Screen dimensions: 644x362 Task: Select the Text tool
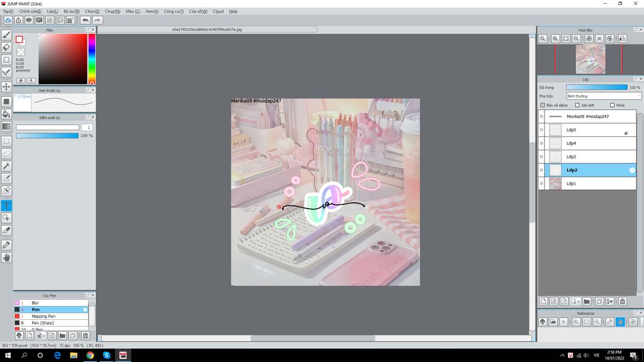(6, 206)
